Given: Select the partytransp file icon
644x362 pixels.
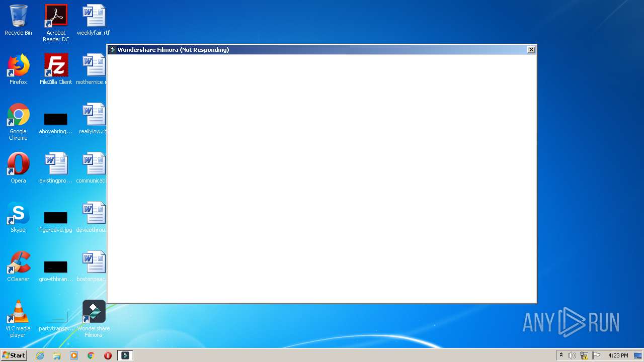Looking at the screenshot, I should (x=56, y=322).
